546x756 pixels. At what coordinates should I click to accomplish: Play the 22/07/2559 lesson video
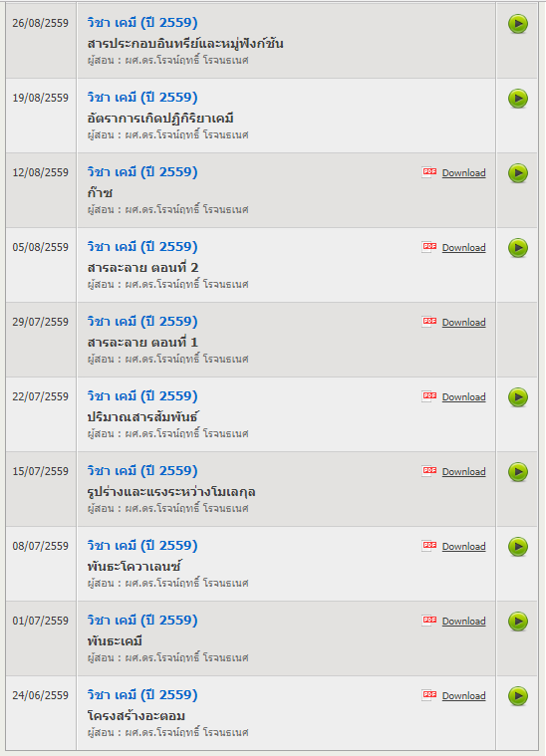(518, 397)
